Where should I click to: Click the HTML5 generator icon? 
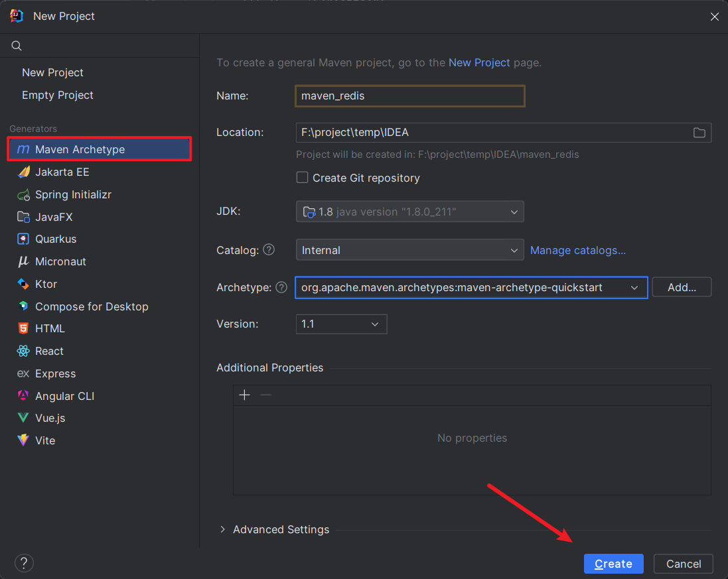(23, 328)
